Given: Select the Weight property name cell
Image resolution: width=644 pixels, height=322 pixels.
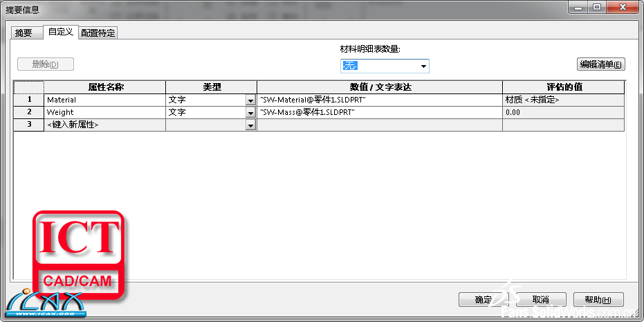Looking at the screenshot, I should [x=104, y=112].
